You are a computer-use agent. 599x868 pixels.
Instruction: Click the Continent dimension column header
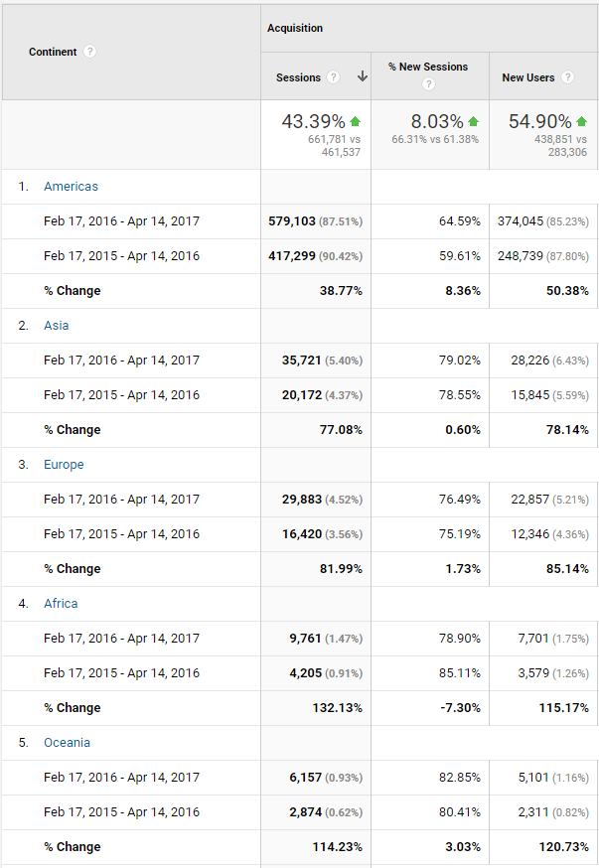click(x=53, y=52)
